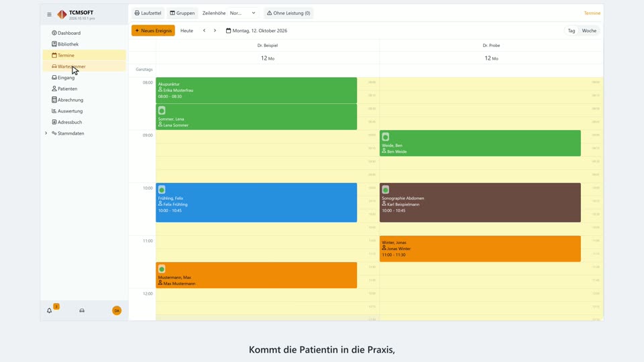This screenshot has height=362, width=644.
Task: Open the Zeilenhöhe dropdown
Action: [x=242, y=13]
